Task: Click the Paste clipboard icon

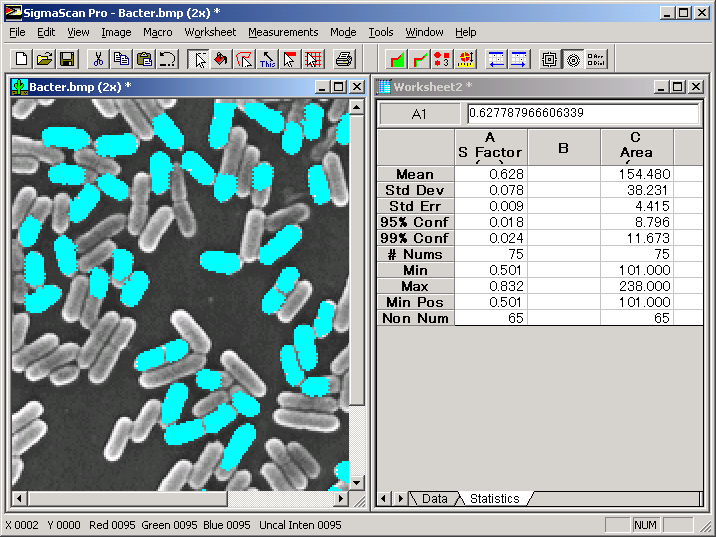Action: tap(144, 59)
